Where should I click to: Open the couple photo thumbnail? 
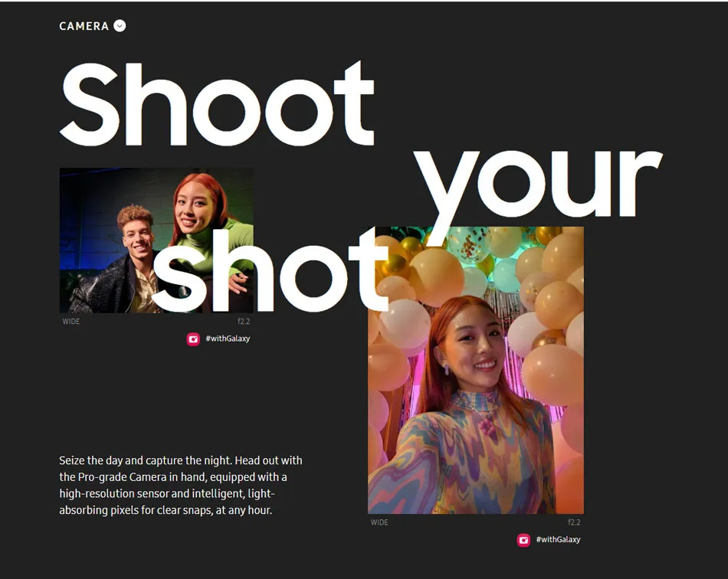click(x=156, y=240)
